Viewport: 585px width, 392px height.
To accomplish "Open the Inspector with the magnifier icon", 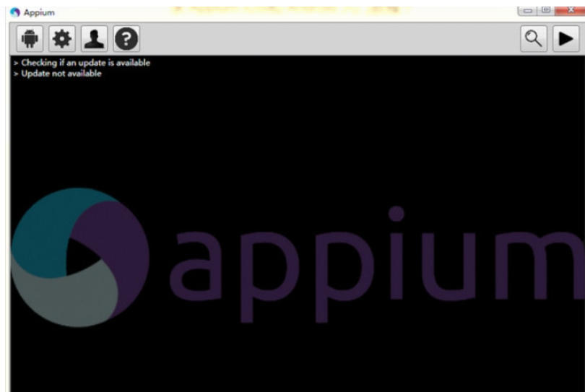I will tap(534, 39).
